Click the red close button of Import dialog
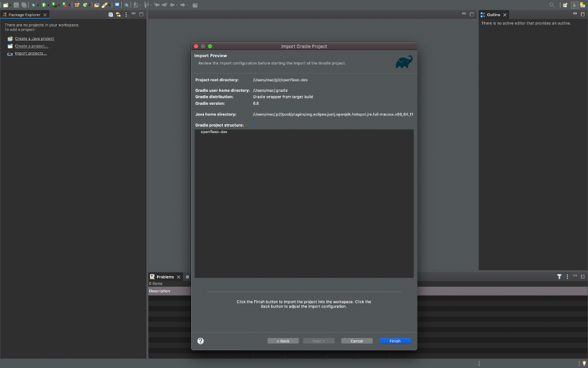This screenshot has width=588, height=368. tap(196, 46)
